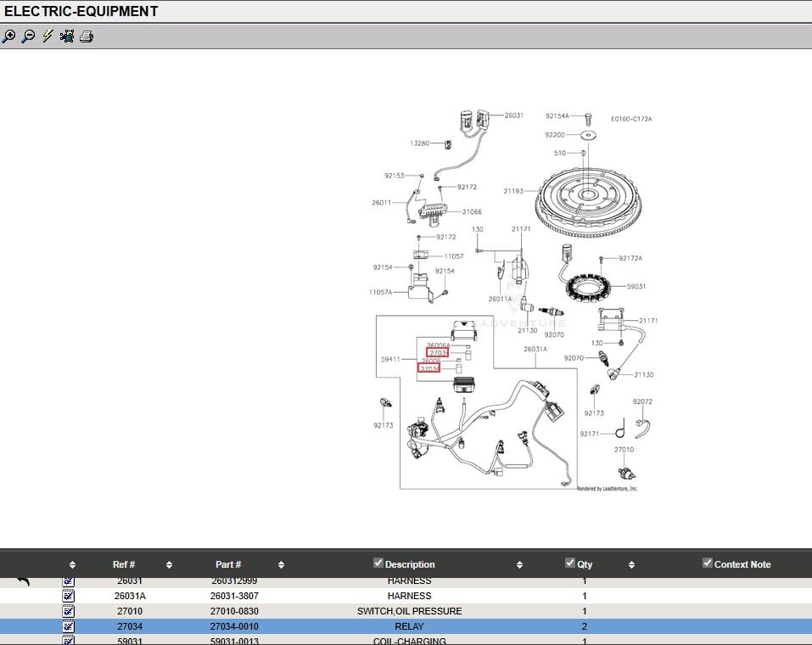Viewport: 812px width, 645px height.
Task: Select the highlighted RELAY row
Action: click(409, 626)
